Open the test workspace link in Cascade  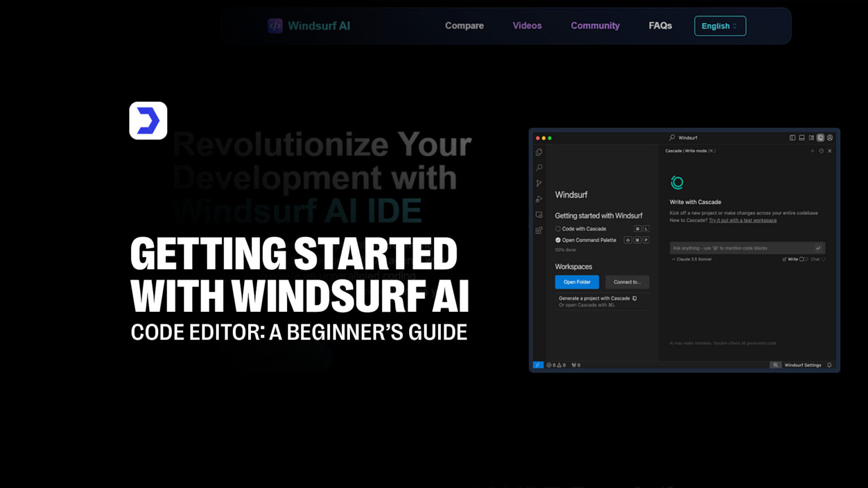742,220
